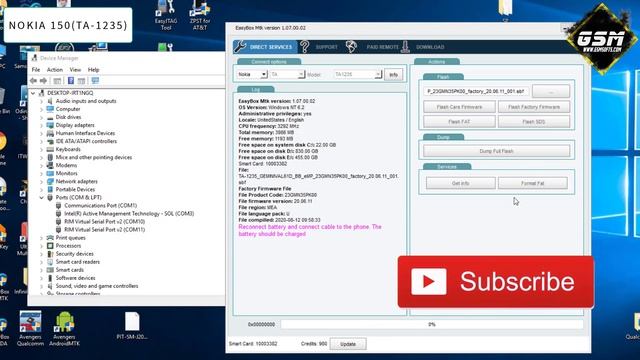
Task: Click the wrench icon beside Direct Services
Action: click(x=240, y=47)
